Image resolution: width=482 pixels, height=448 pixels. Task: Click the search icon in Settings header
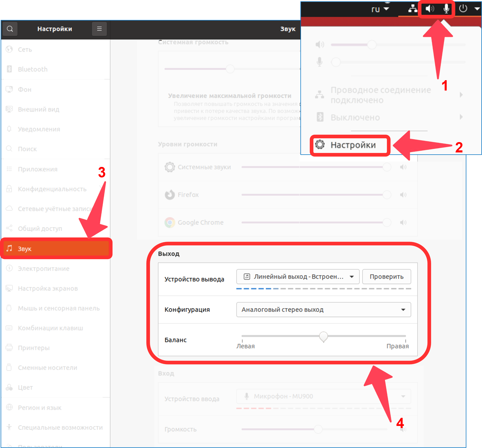pos(10,29)
